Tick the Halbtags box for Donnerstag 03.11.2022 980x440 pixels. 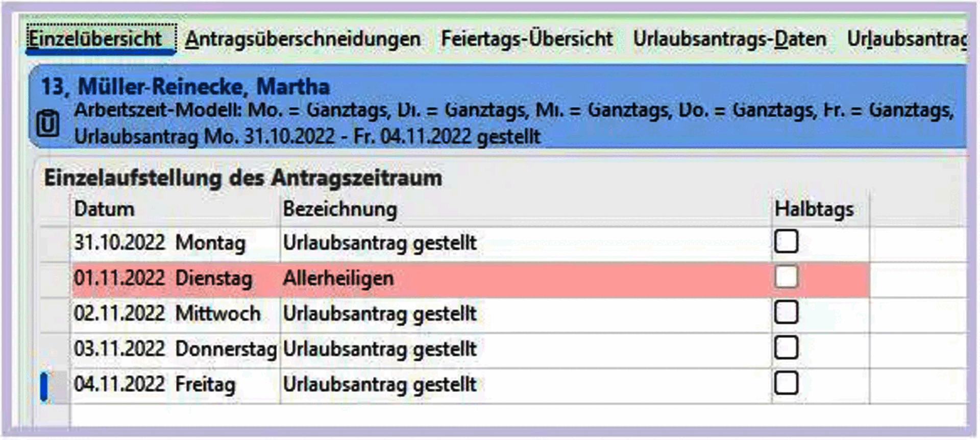pyautogui.click(x=786, y=348)
